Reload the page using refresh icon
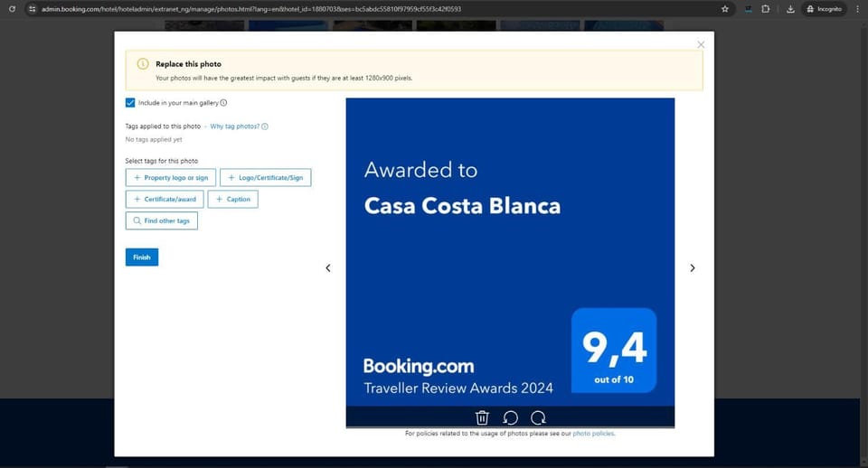 12,9
